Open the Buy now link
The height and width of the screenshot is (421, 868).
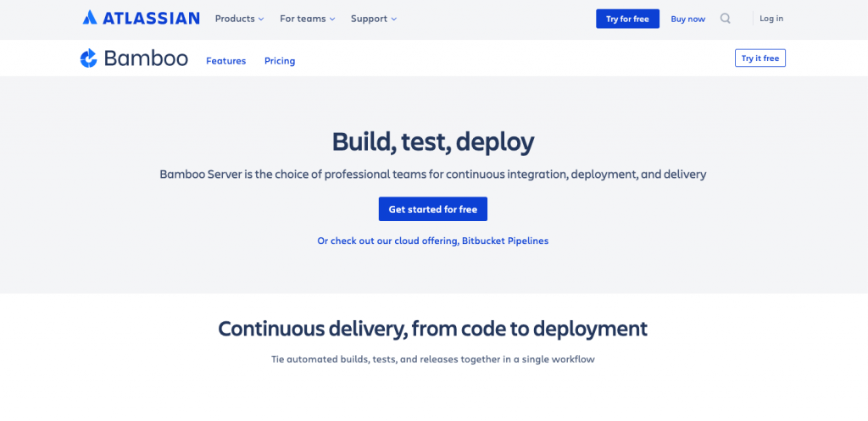[x=688, y=19]
